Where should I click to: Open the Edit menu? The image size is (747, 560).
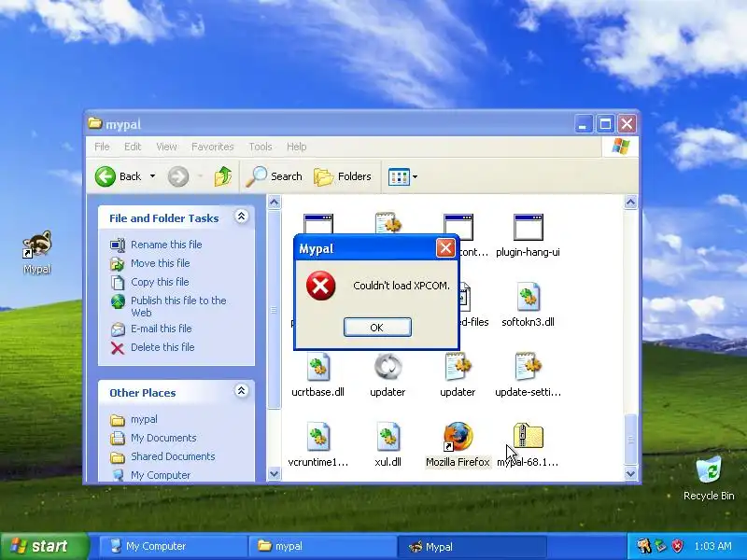tap(133, 147)
